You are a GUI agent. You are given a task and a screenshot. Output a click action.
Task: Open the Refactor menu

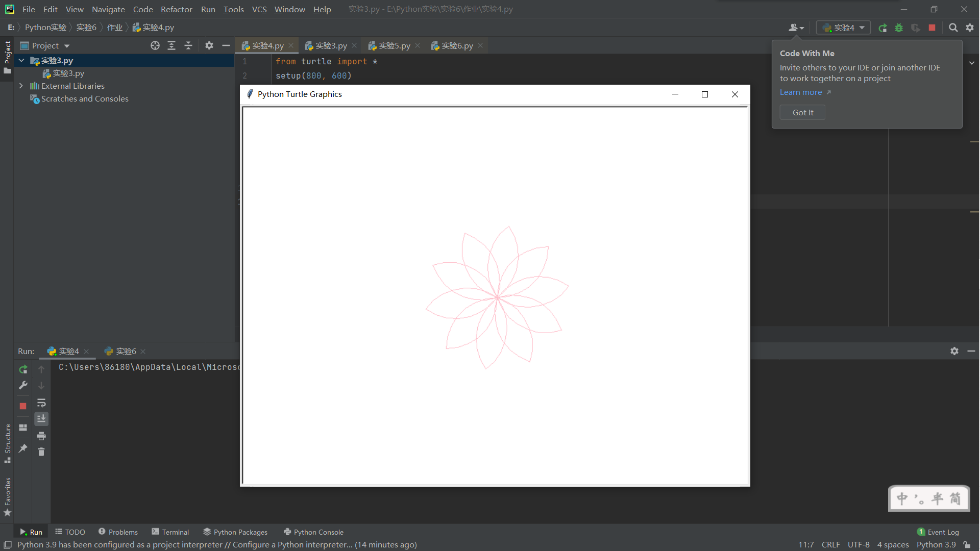click(x=176, y=9)
